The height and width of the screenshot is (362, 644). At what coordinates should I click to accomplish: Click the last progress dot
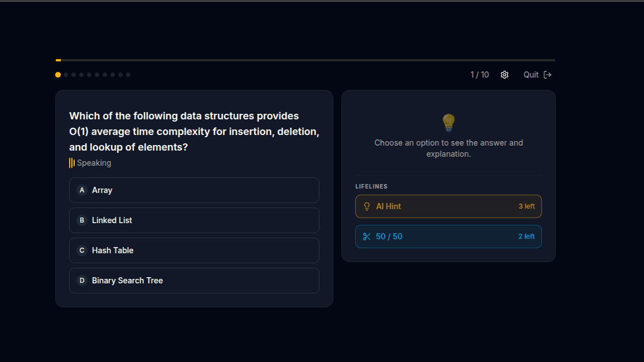(x=128, y=75)
